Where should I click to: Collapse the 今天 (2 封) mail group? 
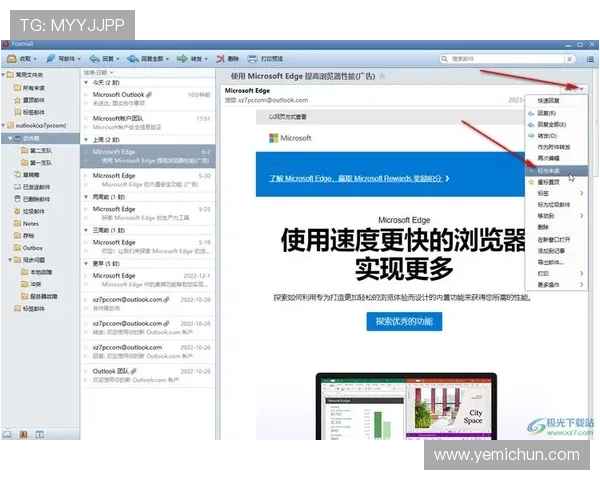tap(86, 83)
